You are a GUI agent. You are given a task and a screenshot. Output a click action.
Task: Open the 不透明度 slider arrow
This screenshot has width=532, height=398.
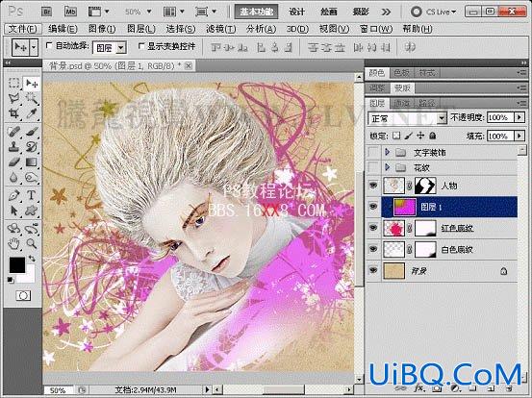tap(519, 117)
